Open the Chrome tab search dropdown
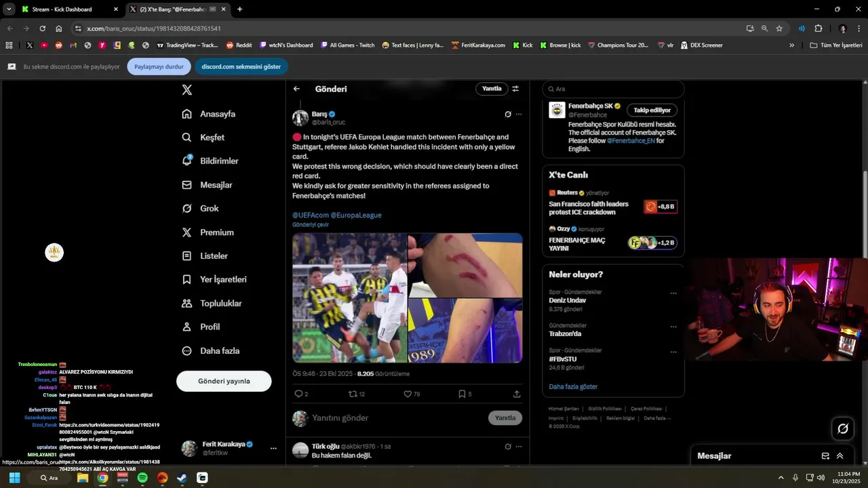 pos(9,9)
